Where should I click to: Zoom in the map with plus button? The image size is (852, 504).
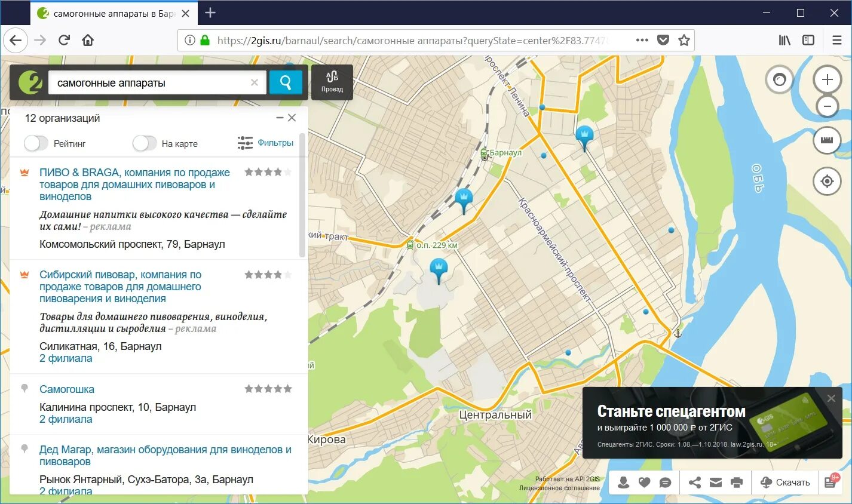pyautogui.click(x=827, y=79)
